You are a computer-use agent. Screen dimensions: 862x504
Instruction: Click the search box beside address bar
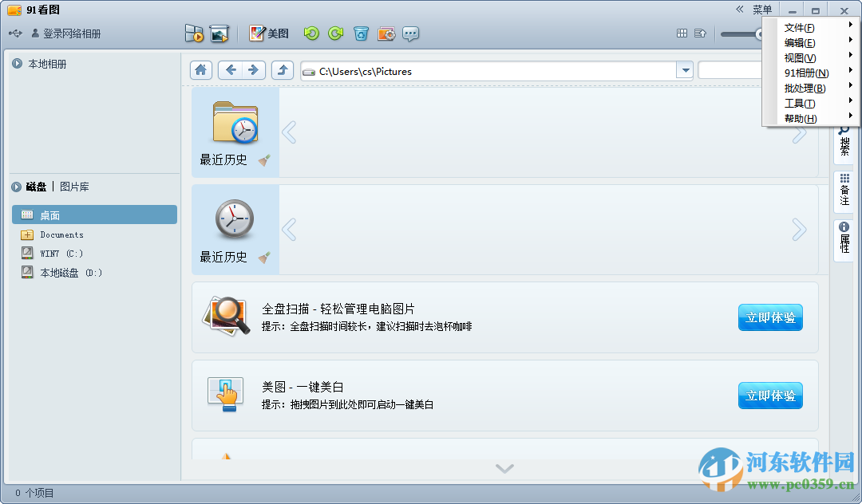[730, 70]
